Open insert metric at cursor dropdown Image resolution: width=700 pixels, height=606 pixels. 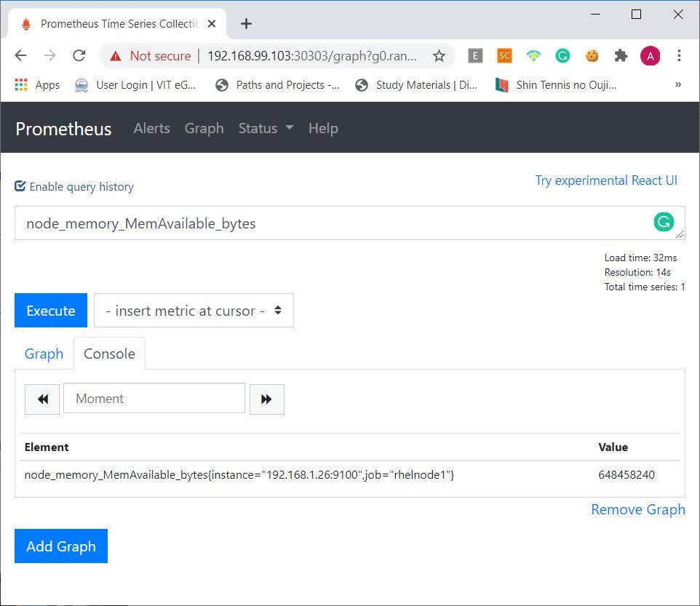[194, 311]
